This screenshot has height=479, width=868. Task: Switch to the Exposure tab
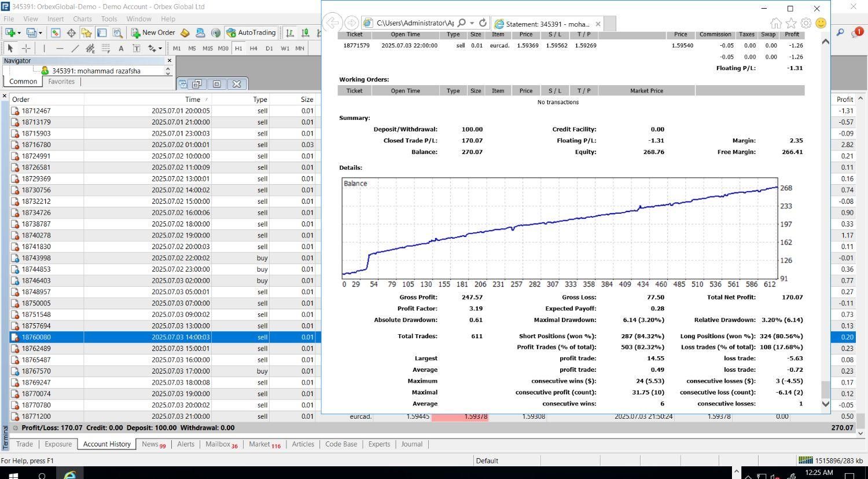click(58, 444)
